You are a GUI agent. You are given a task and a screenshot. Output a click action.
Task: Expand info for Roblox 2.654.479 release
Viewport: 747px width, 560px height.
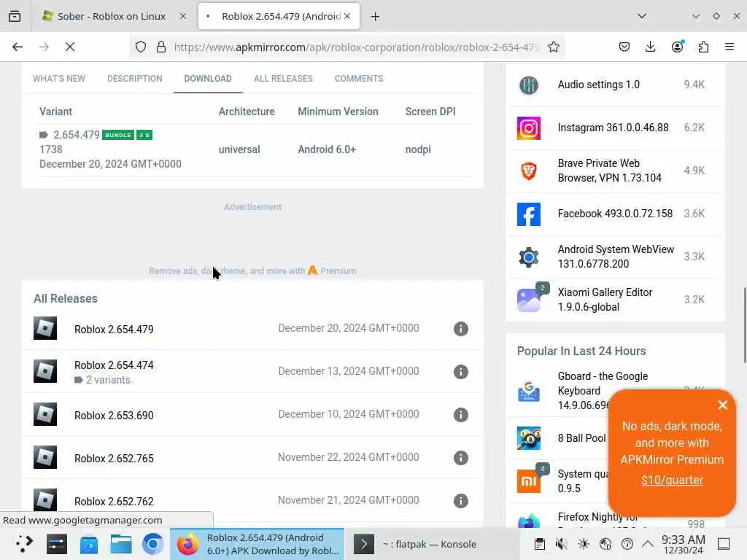coord(461,329)
